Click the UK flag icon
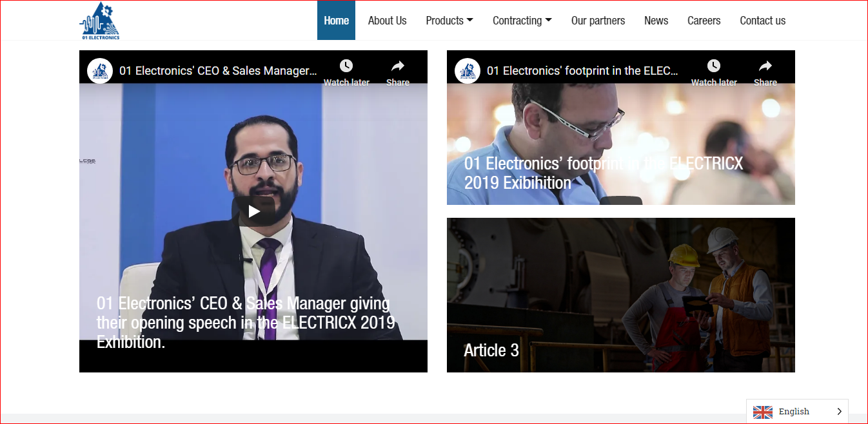 coord(763,412)
